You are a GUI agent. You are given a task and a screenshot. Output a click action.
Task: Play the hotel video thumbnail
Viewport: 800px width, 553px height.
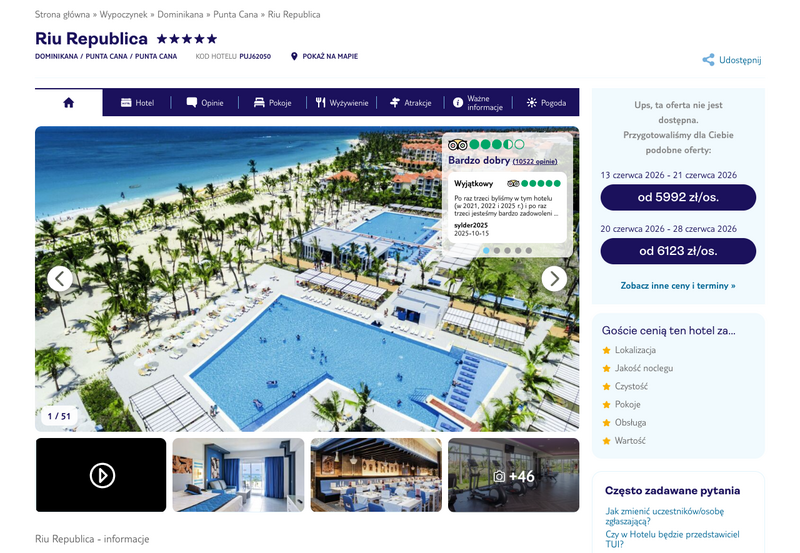coord(101,475)
